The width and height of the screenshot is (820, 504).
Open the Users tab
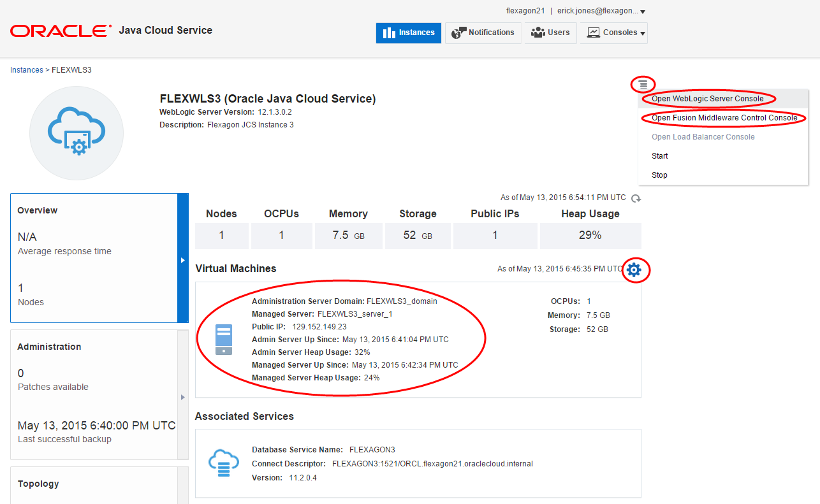point(551,32)
